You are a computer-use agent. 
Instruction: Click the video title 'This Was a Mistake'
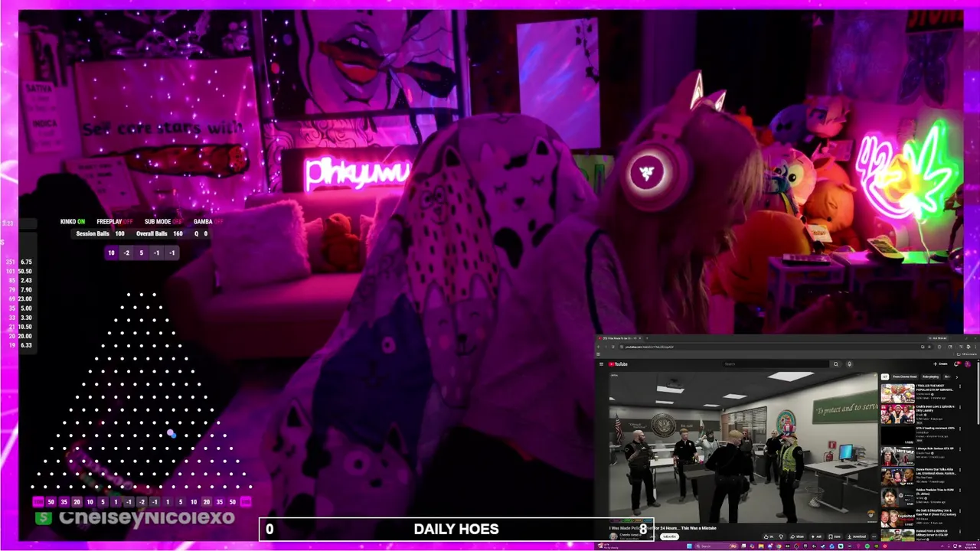698,528
